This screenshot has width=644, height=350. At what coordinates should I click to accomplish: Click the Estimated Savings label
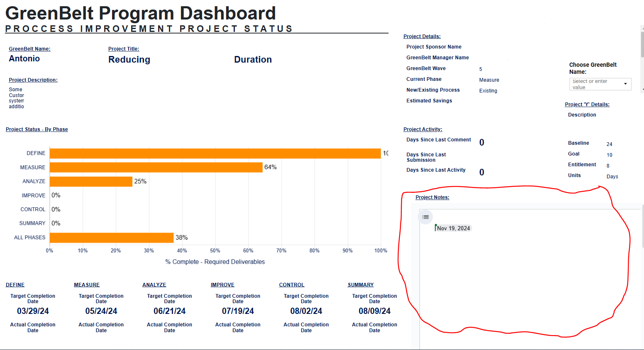[x=429, y=101]
